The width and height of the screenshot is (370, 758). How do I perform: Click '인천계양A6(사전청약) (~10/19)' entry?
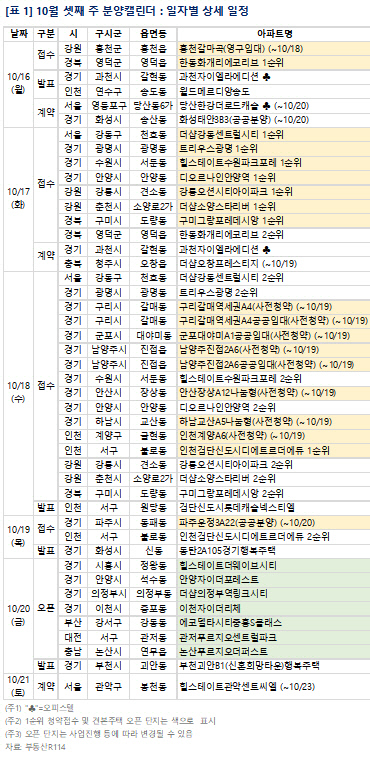tap(241, 436)
